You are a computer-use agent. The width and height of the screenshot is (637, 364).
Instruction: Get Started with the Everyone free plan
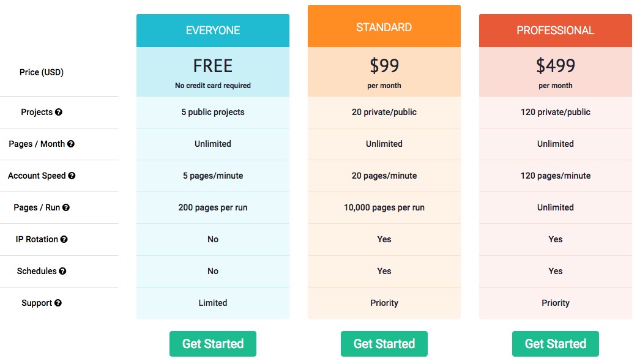(x=213, y=344)
